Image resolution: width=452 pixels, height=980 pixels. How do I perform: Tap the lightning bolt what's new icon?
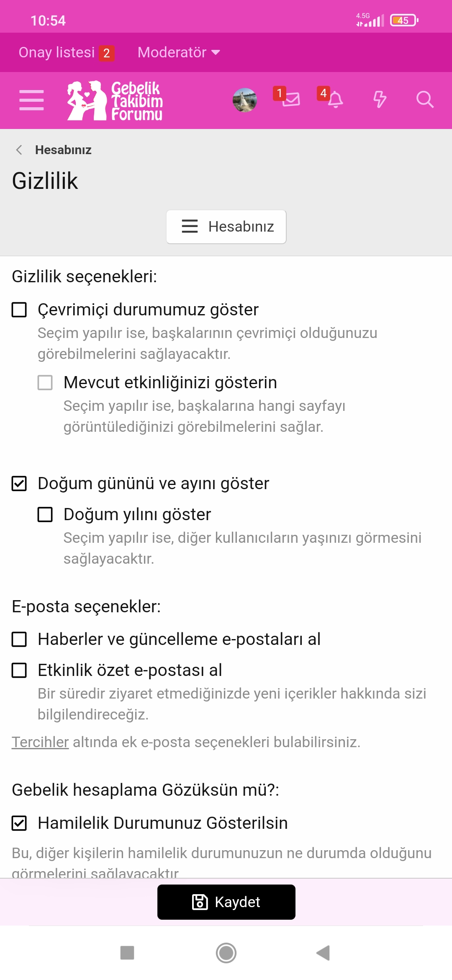pyautogui.click(x=380, y=99)
